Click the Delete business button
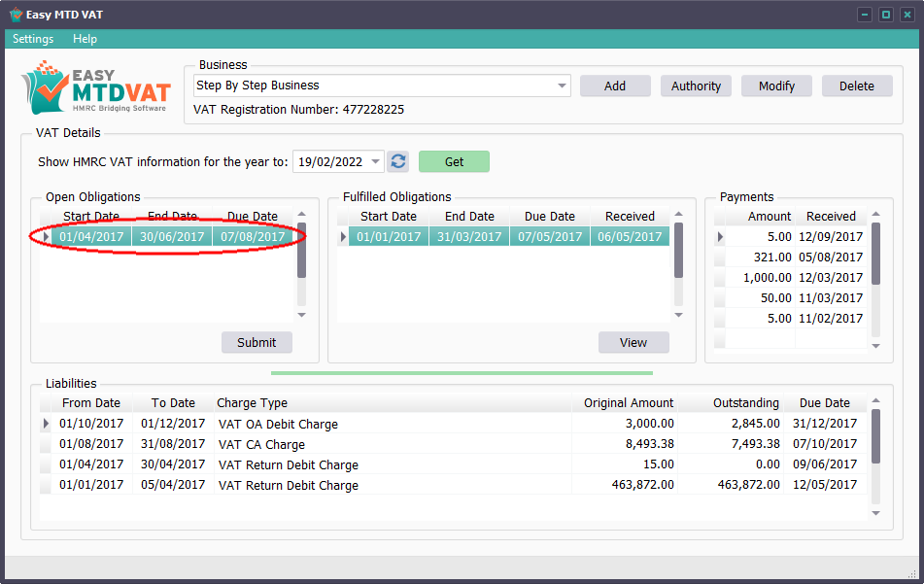The height and width of the screenshot is (584, 924). (857, 86)
